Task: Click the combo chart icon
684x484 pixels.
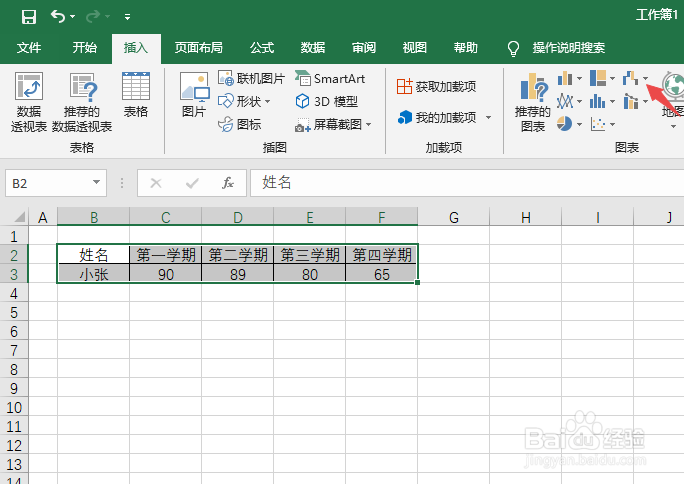Action: pyautogui.click(x=631, y=102)
